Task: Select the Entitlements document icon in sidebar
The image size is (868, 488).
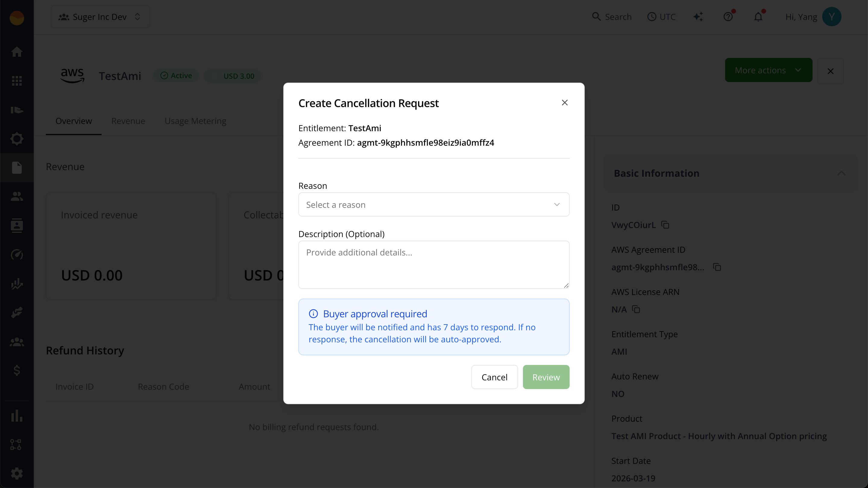Action: pos(16,167)
